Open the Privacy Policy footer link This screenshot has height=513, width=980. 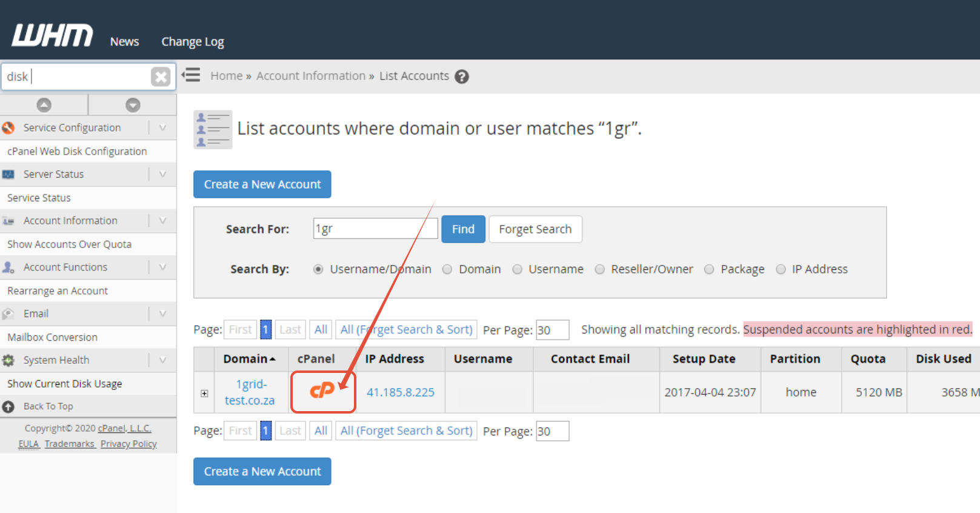[128, 444]
